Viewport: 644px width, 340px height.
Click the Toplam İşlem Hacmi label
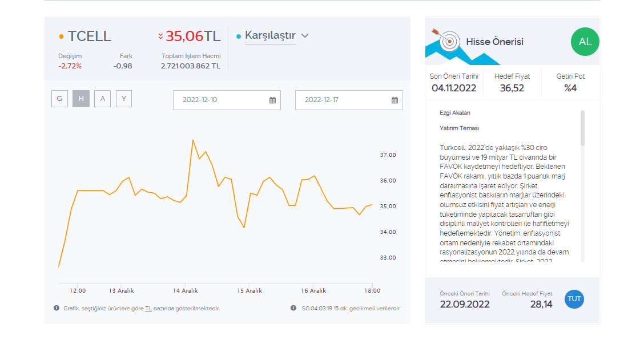pos(191,56)
